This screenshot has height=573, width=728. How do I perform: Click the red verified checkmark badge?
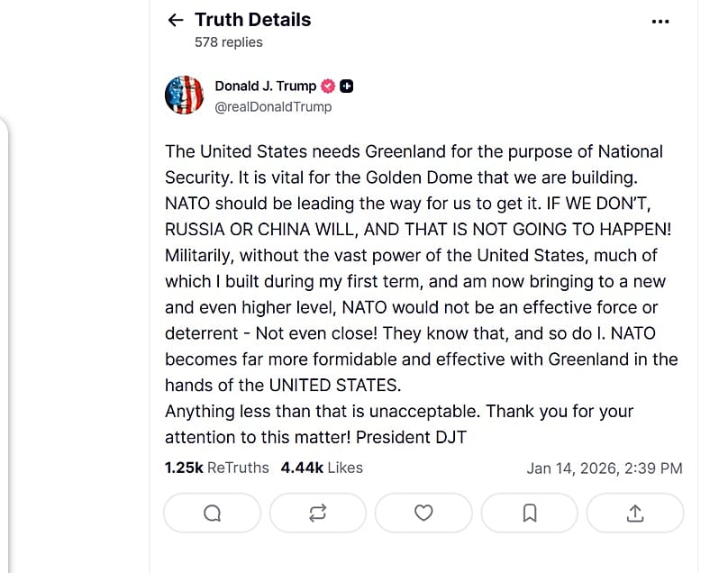329,86
